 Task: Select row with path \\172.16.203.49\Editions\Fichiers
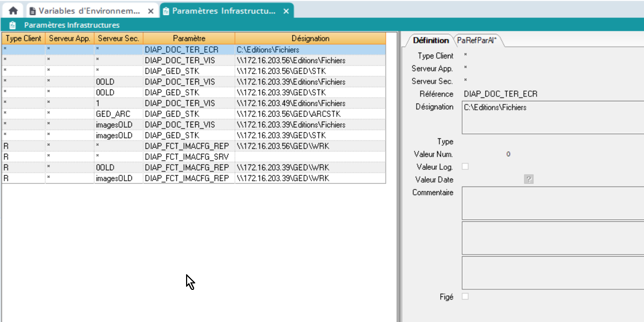pos(291,103)
